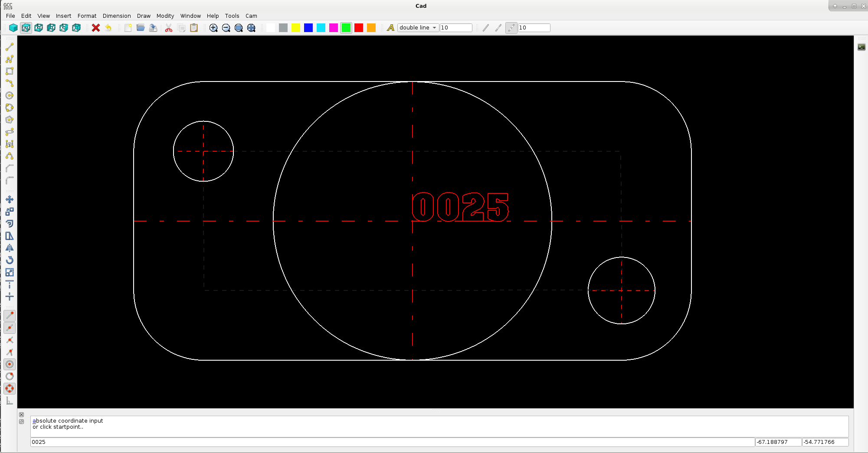This screenshot has width=868, height=453.
Task: Pick the yellow color swatch
Action: click(x=296, y=28)
